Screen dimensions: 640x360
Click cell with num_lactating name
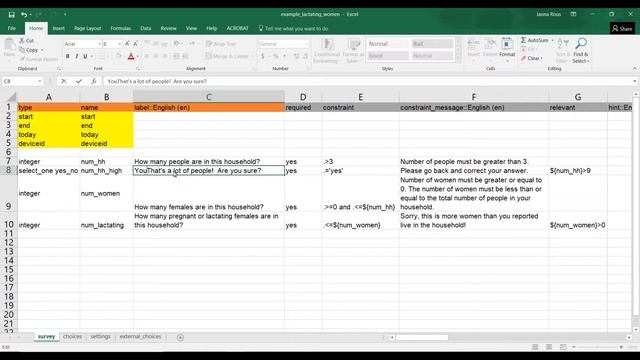[106, 220]
